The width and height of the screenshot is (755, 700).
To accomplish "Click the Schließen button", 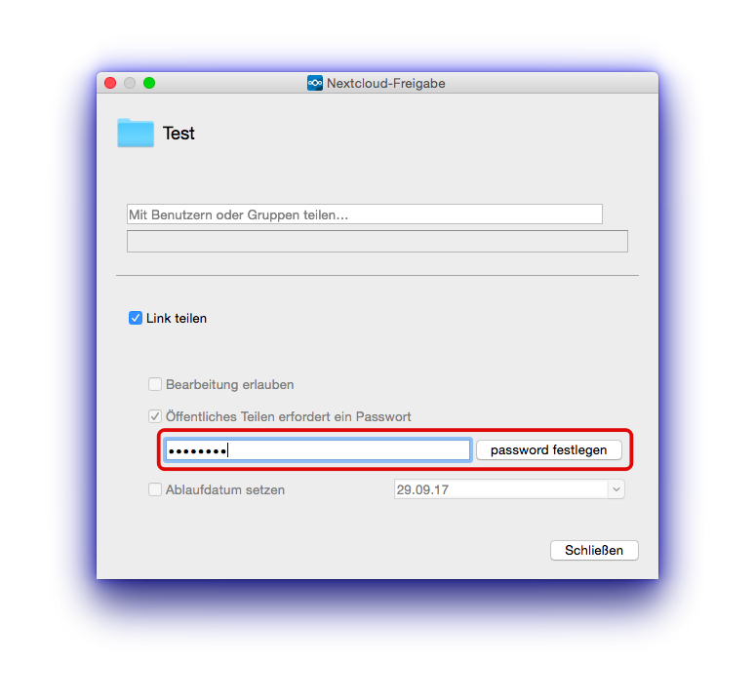I will click(x=594, y=551).
